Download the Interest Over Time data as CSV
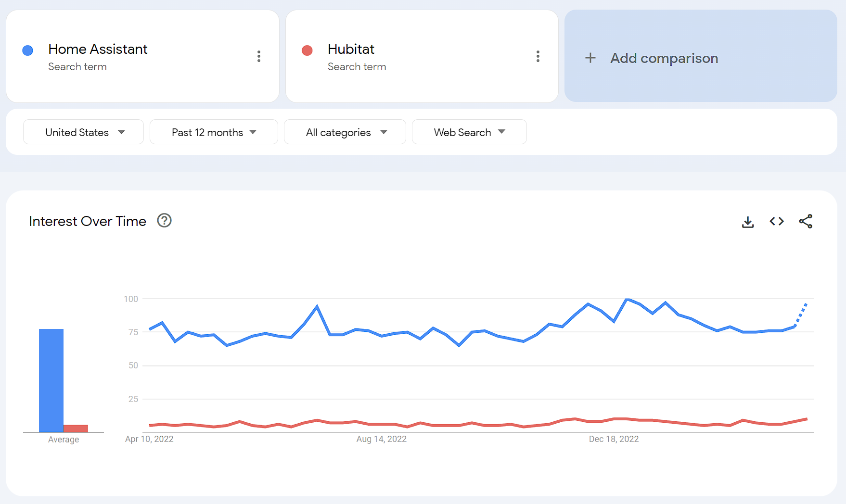The image size is (846, 504). click(747, 221)
